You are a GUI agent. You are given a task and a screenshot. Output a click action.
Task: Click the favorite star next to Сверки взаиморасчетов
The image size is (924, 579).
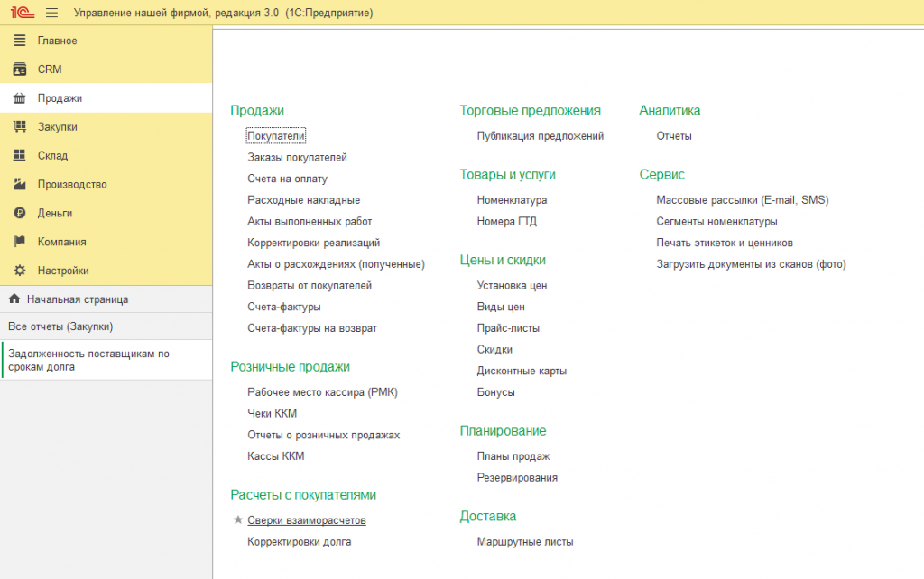[237, 519]
